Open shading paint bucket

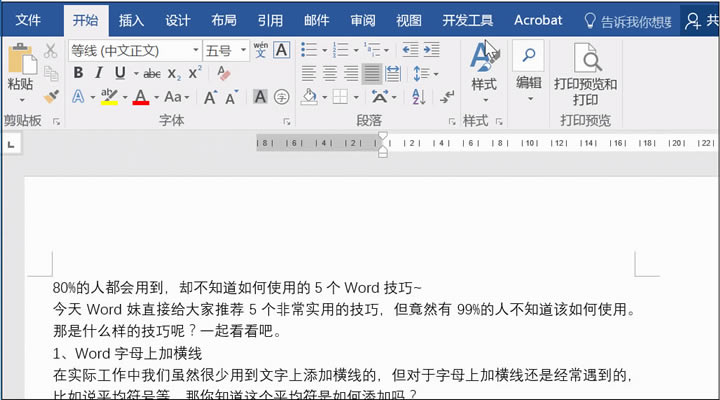[310, 96]
